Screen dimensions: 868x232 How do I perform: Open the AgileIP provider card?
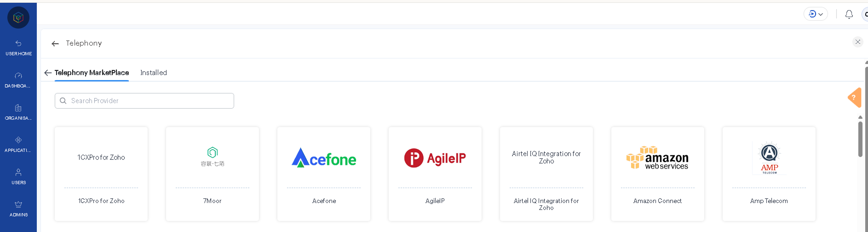435,174
